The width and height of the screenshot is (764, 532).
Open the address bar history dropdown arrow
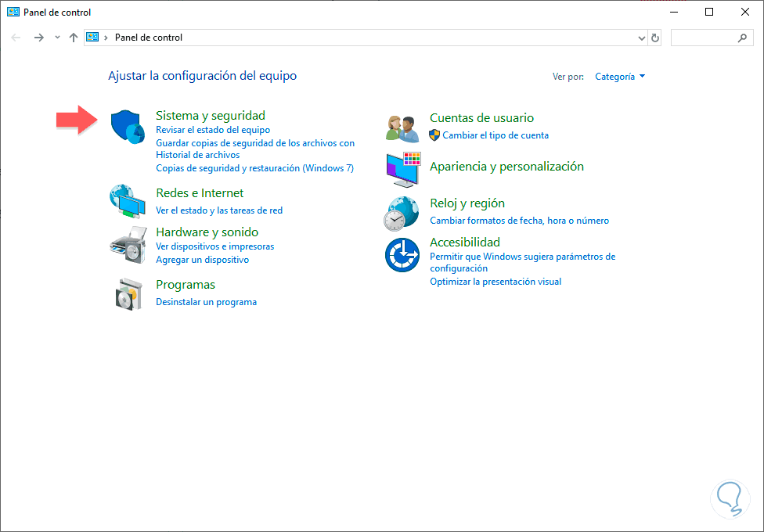(642, 38)
